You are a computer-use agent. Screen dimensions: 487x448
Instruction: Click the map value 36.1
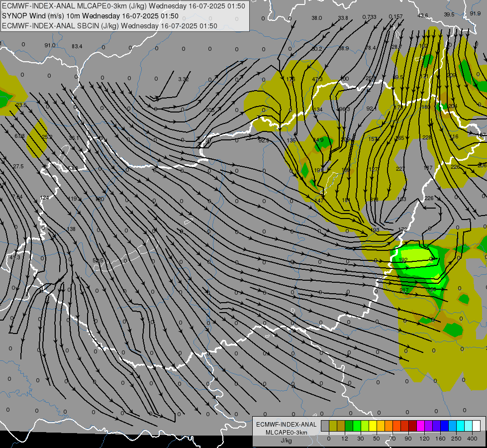74,138
